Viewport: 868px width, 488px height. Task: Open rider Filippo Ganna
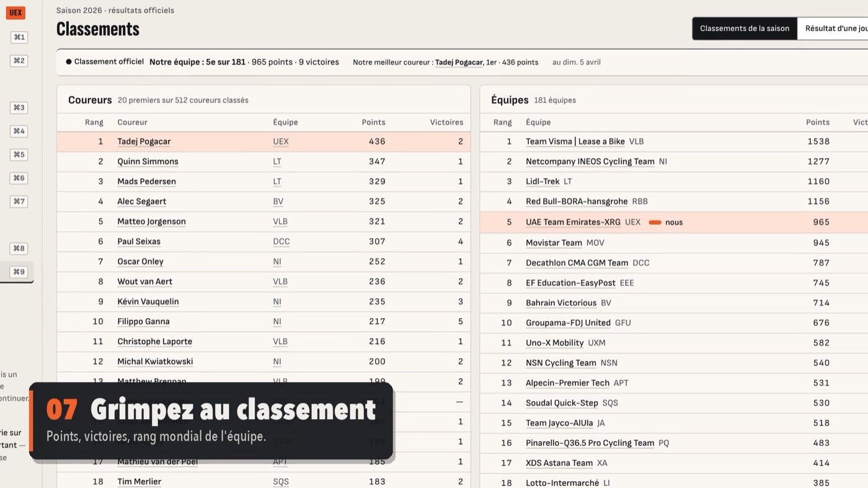point(143,322)
